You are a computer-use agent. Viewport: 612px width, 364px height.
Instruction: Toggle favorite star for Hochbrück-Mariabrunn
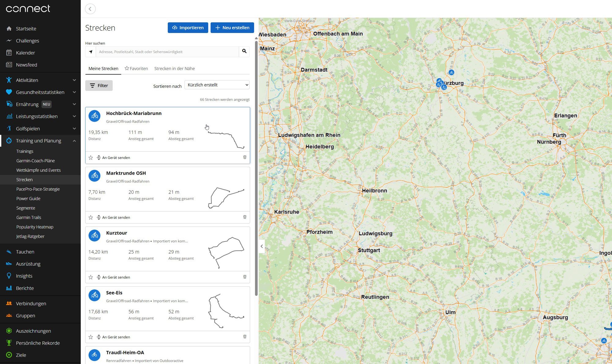[x=91, y=158]
